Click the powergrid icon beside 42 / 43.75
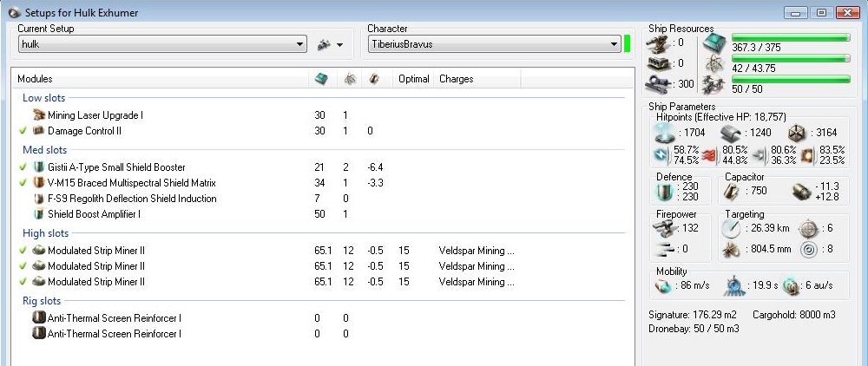The width and height of the screenshot is (868, 366). click(714, 63)
